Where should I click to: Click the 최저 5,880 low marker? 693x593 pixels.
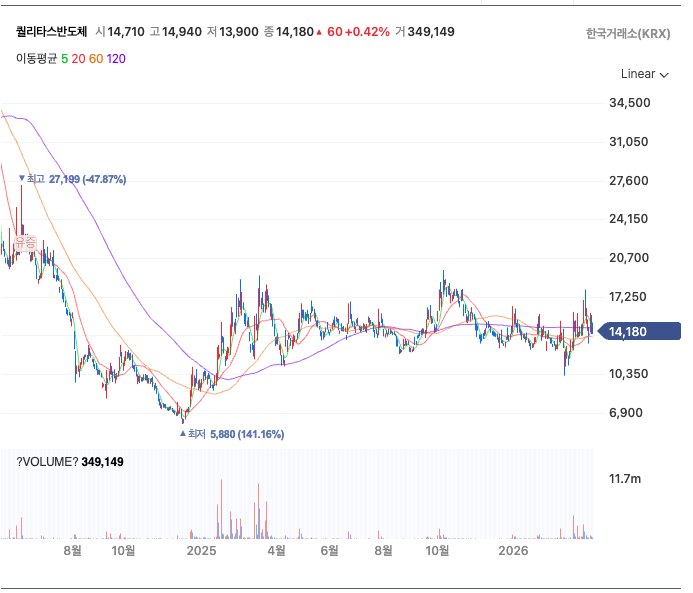pyautogui.click(x=232, y=434)
